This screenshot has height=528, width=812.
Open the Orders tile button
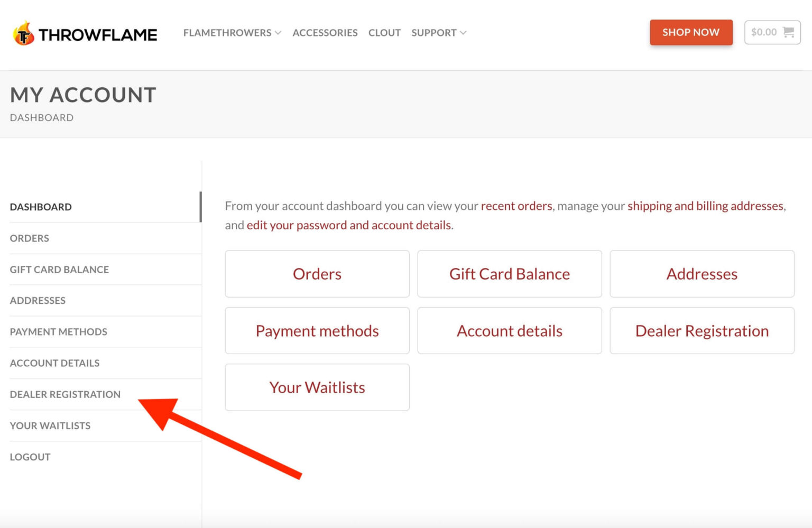coord(317,274)
